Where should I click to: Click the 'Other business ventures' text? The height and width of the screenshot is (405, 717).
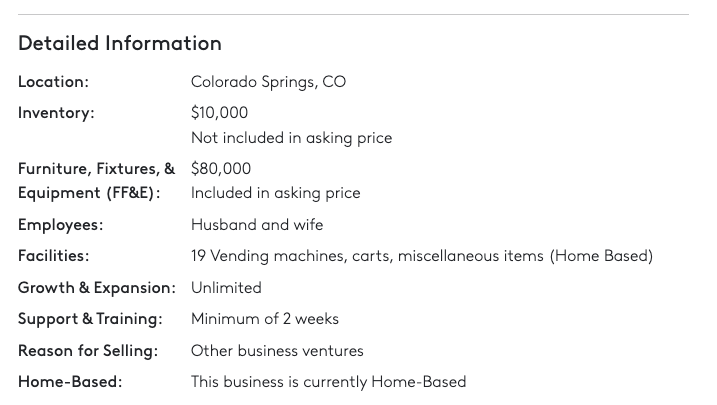[x=277, y=351]
